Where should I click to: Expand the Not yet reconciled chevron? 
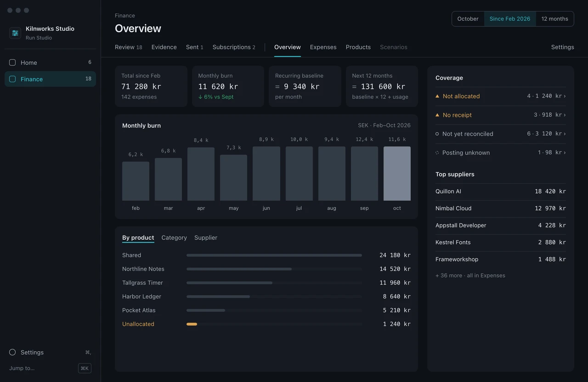coord(565,134)
